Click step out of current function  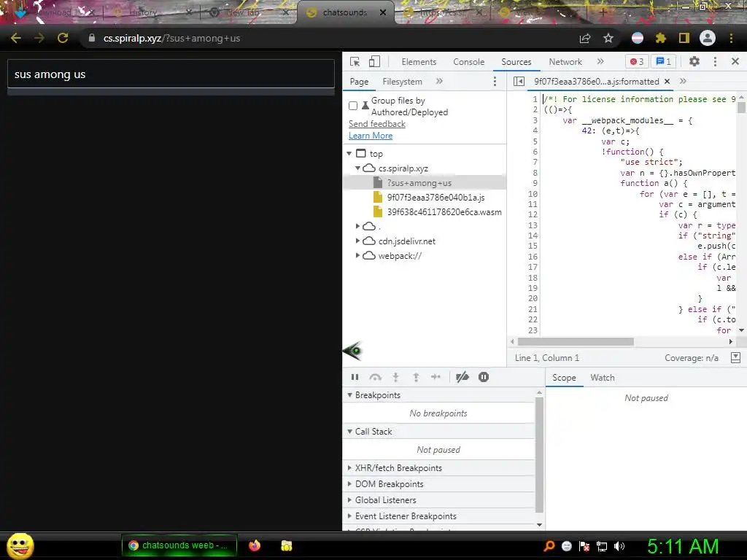[416, 377]
